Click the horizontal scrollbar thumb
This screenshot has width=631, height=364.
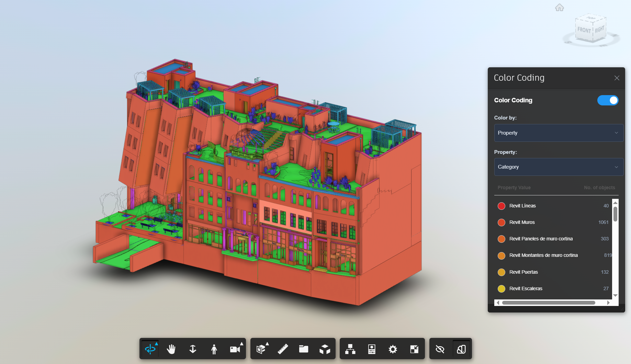pyautogui.click(x=549, y=303)
